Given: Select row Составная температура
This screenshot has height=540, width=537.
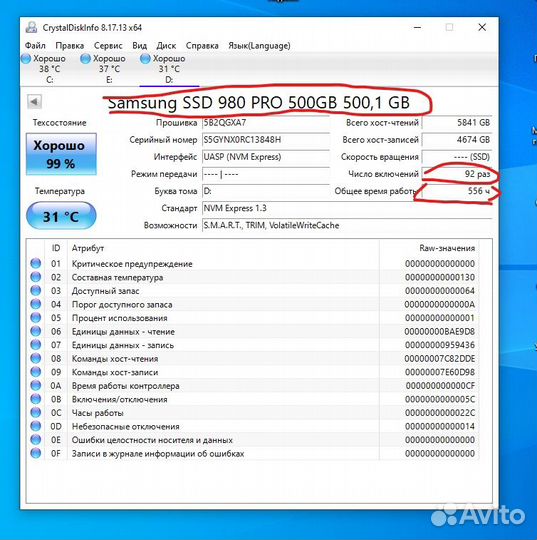Looking at the screenshot, I should (x=253, y=277).
